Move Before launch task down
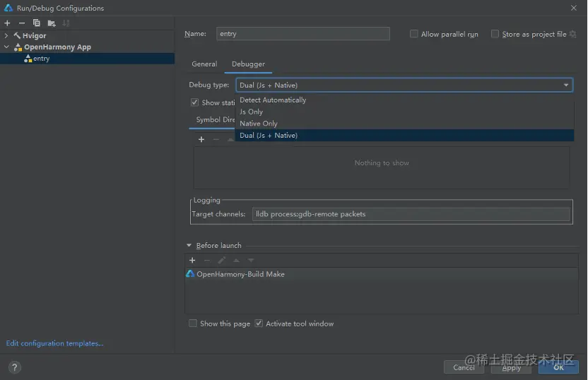Image resolution: width=588 pixels, height=380 pixels. coord(251,260)
